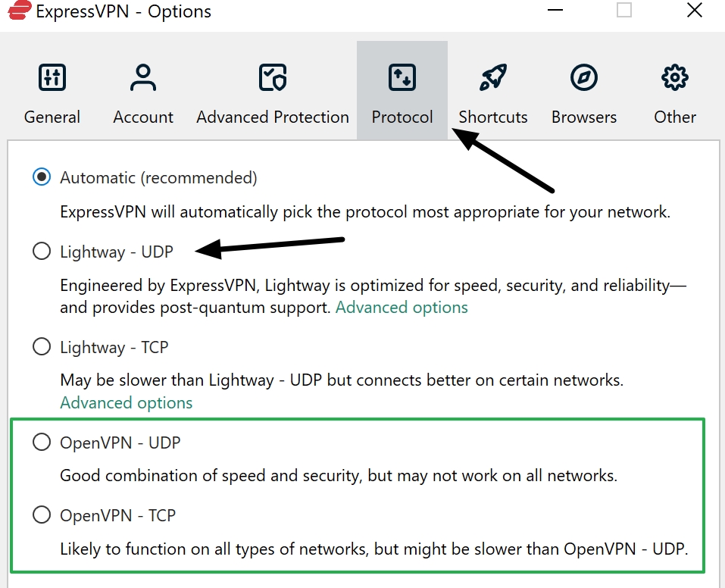
Task: Click the Browsers compass icon
Action: coord(583,77)
